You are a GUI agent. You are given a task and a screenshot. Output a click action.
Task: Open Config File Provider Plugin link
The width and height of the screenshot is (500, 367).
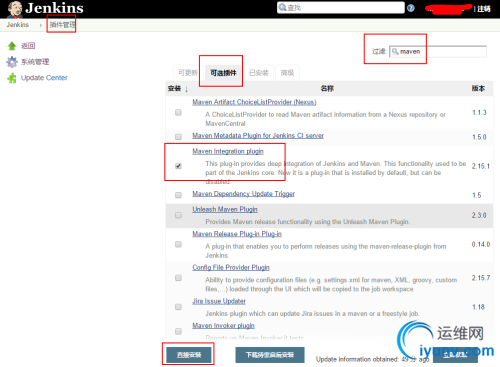pos(231,267)
